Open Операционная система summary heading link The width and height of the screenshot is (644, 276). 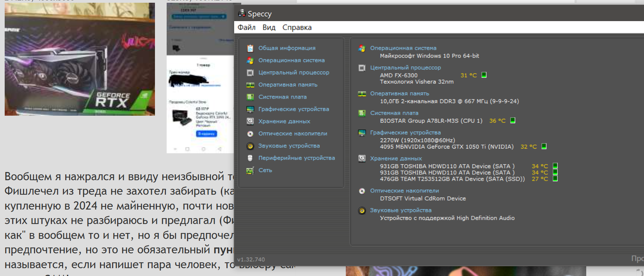coord(403,48)
